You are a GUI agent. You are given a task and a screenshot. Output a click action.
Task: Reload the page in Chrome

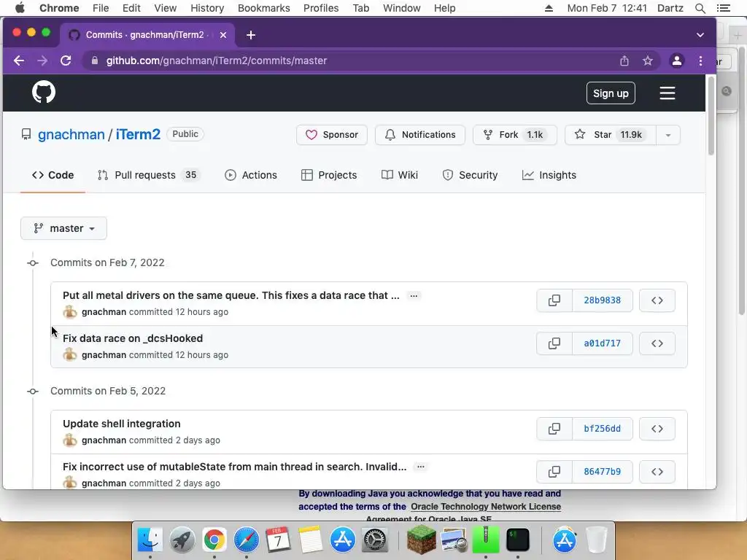point(66,61)
